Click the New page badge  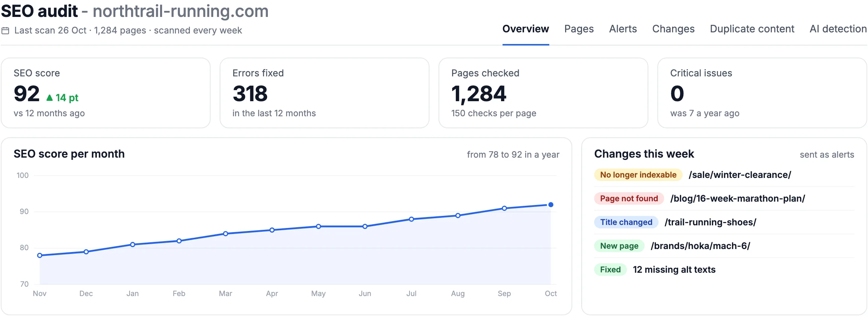tap(619, 246)
